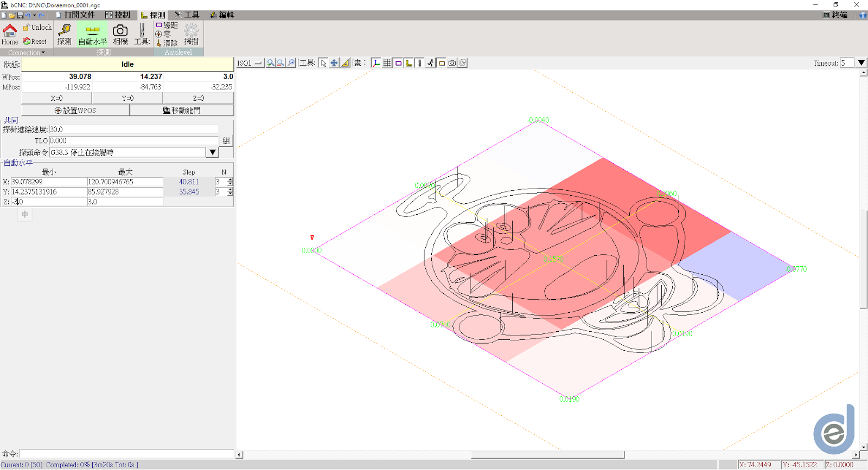Zoom out of the canvas view
This screenshot has height=470, width=868.
[x=280, y=63]
